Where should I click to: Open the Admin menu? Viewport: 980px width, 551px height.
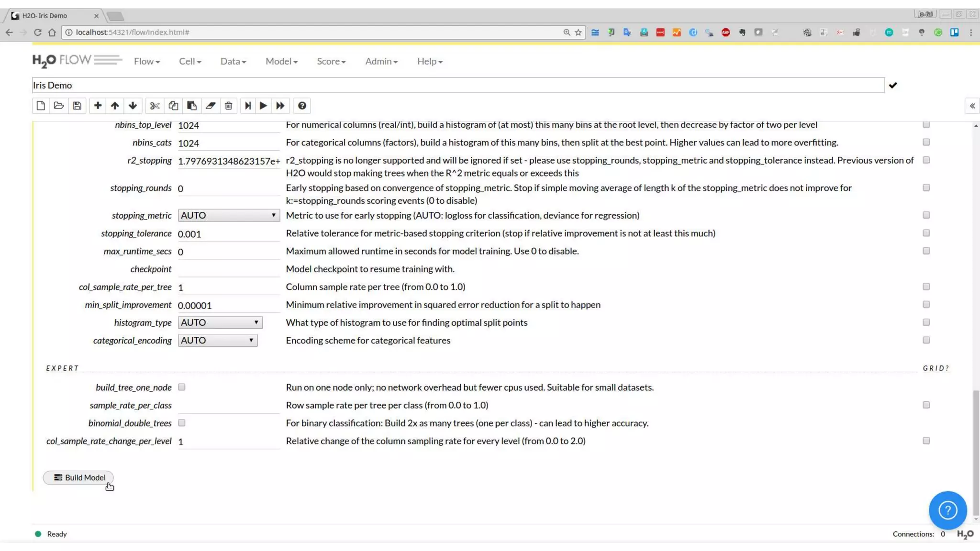click(x=381, y=61)
